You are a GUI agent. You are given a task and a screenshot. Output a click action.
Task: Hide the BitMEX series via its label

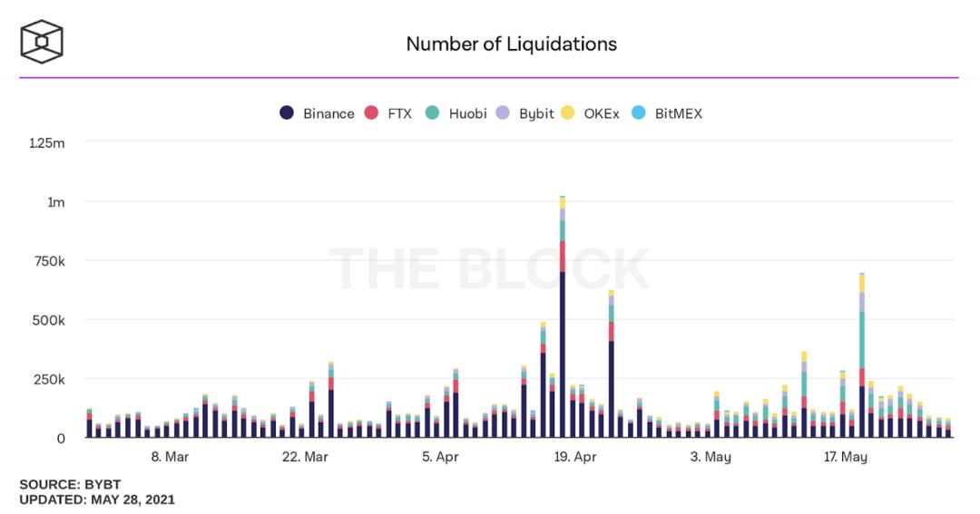679,113
